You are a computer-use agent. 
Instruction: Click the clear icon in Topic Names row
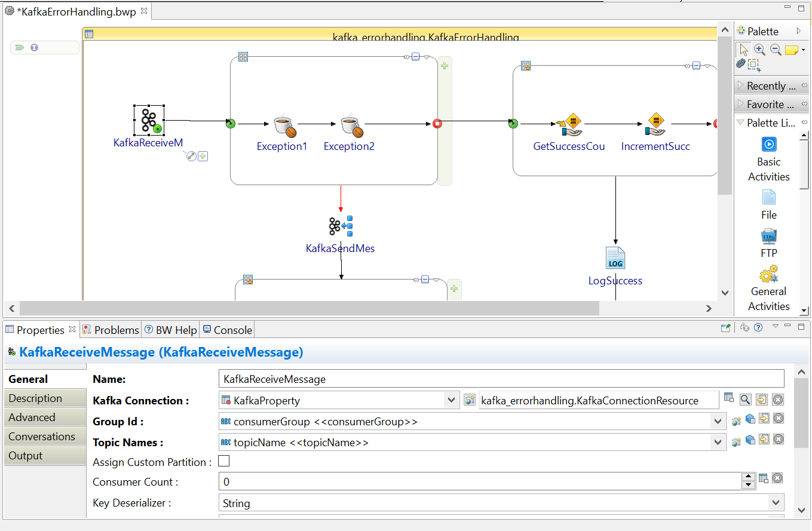click(779, 439)
